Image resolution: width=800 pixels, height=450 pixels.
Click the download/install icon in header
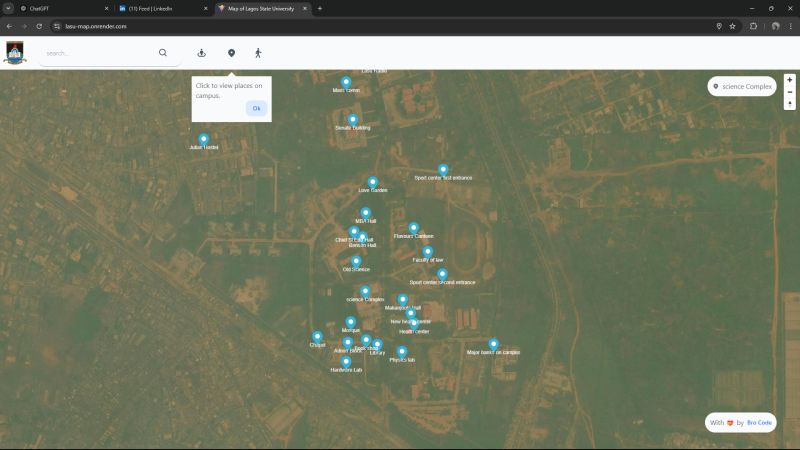coord(202,53)
